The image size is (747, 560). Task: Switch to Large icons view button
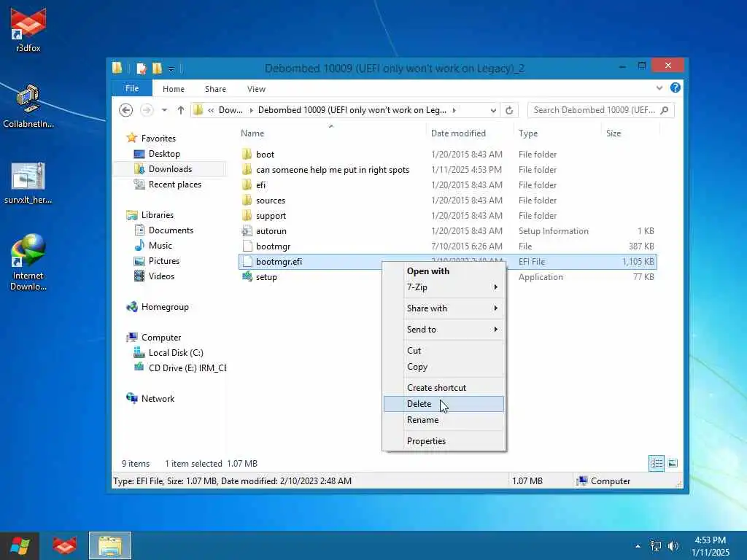coord(673,463)
